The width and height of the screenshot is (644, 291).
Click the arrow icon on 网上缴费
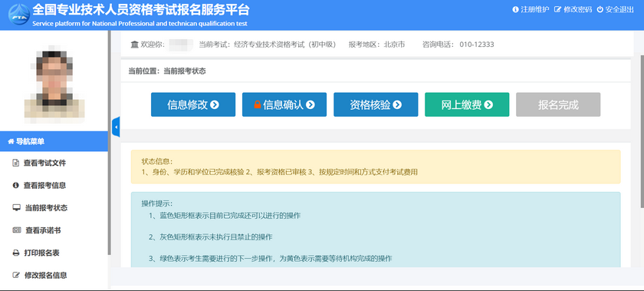coord(488,105)
